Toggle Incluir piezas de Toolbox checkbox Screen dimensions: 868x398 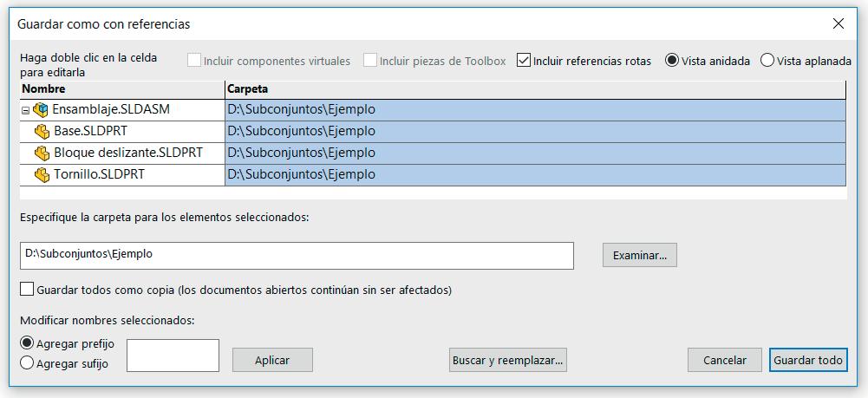[x=369, y=61]
